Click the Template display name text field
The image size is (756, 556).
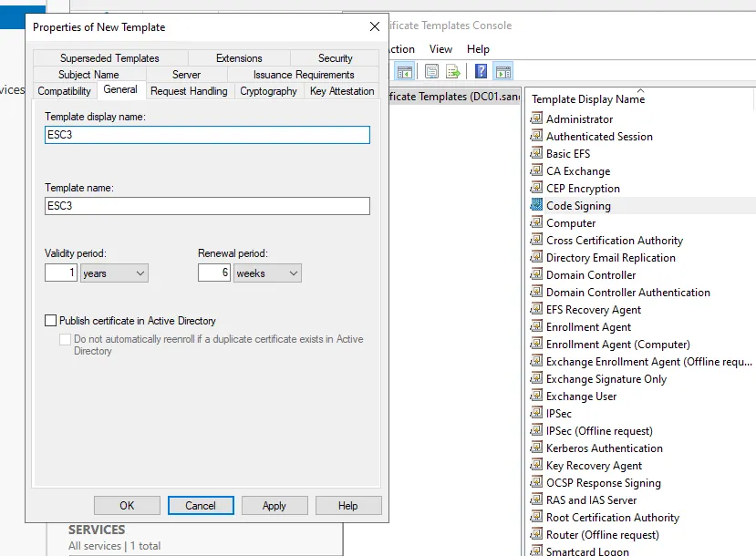coord(207,135)
